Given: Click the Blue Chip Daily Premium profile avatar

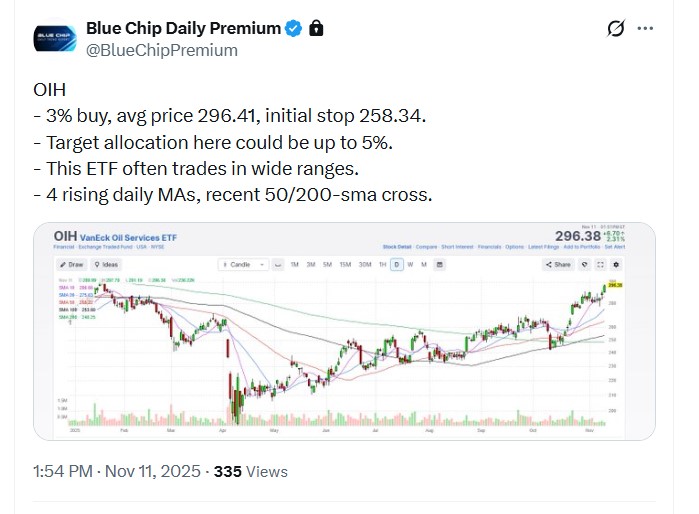Looking at the screenshot, I should coord(52,37).
